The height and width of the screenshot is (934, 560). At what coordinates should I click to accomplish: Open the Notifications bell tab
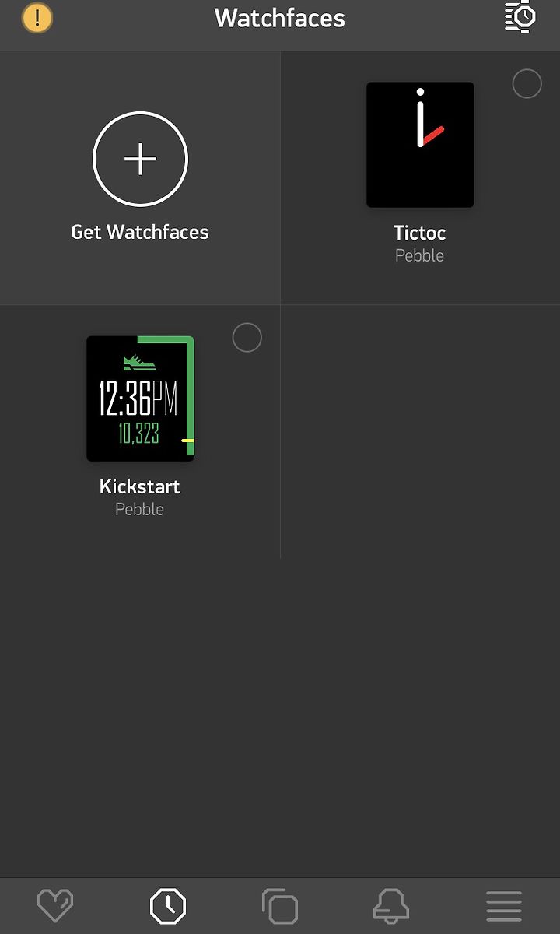[391, 906]
